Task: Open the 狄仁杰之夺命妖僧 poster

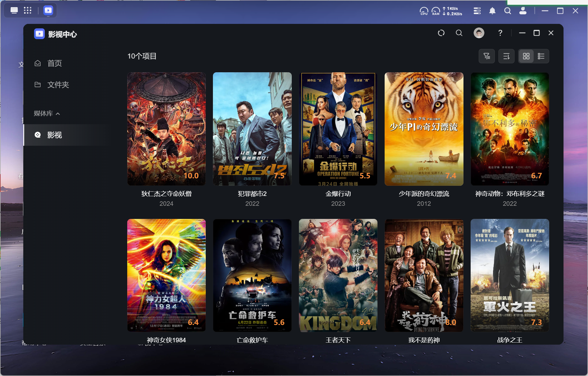Action: click(166, 129)
